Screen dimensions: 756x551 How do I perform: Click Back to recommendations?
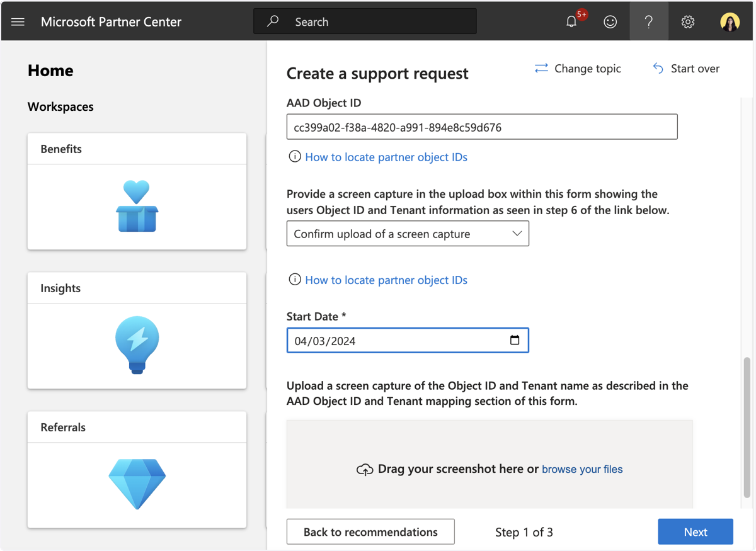370,531
